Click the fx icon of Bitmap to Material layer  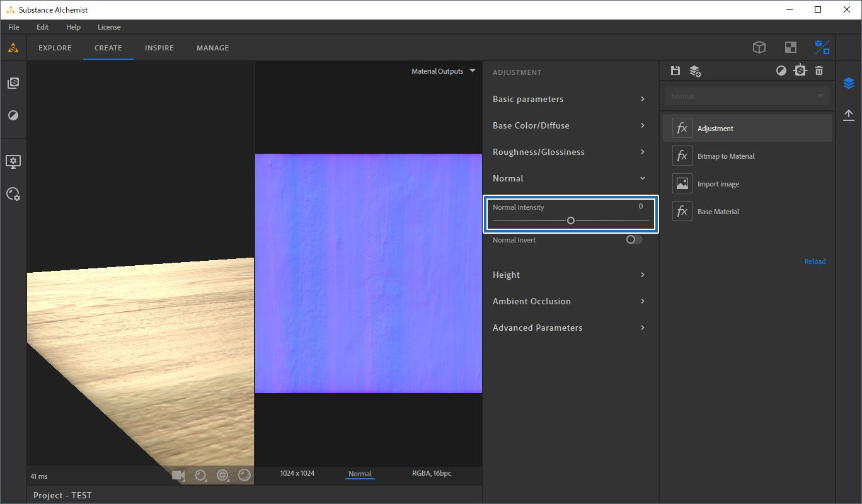(x=682, y=156)
